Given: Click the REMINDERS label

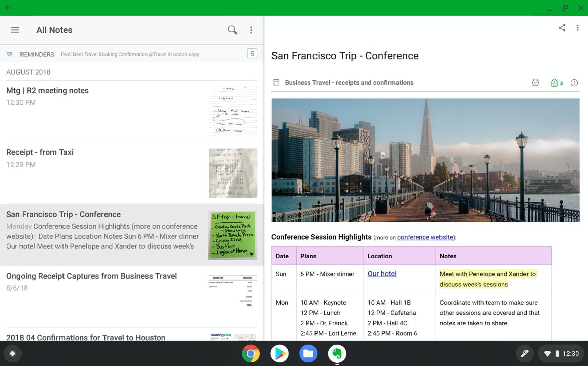Looking at the screenshot, I should pyautogui.click(x=37, y=54).
